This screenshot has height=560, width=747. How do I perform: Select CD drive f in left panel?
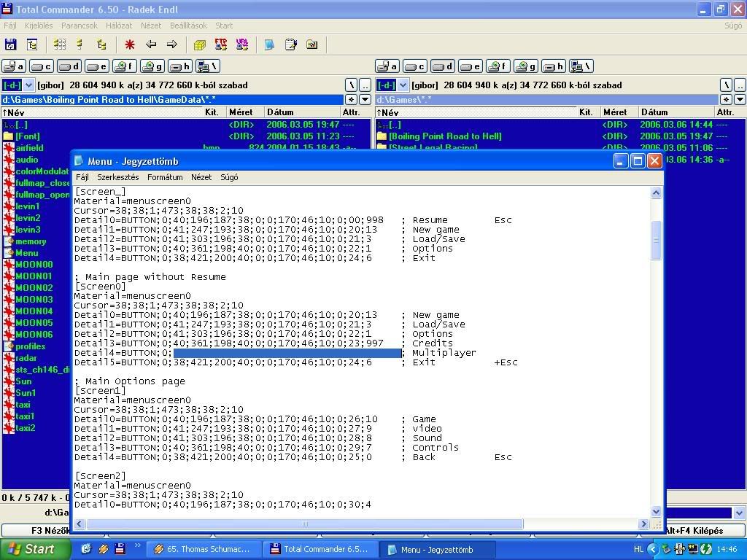(125, 66)
